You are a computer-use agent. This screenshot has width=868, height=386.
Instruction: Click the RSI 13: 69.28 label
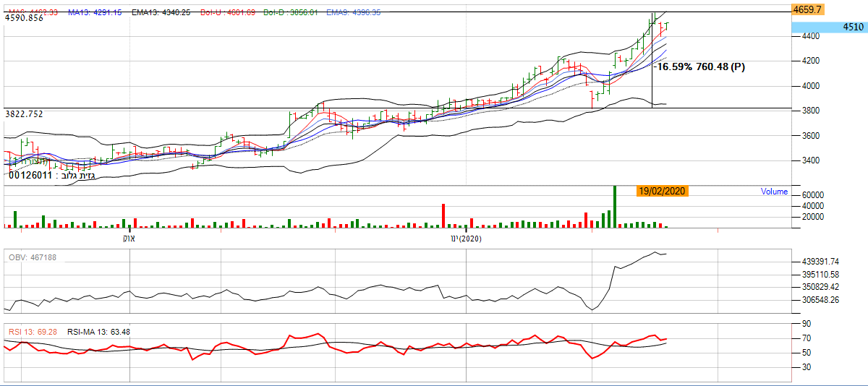(x=33, y=332)
